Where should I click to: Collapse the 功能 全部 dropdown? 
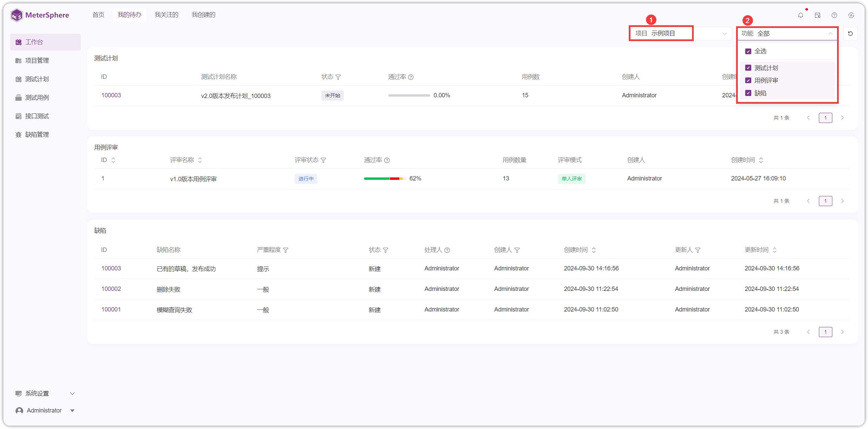[787, 33]
